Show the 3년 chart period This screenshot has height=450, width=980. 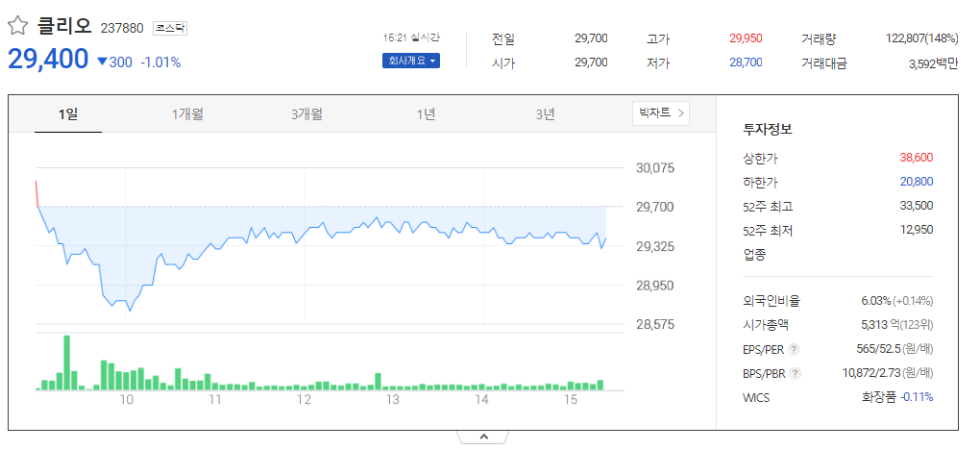pos(545,114)
